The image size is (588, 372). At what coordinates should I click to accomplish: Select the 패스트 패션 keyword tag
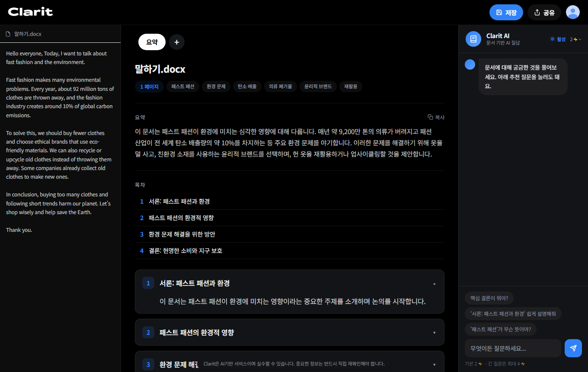point(183,87)
